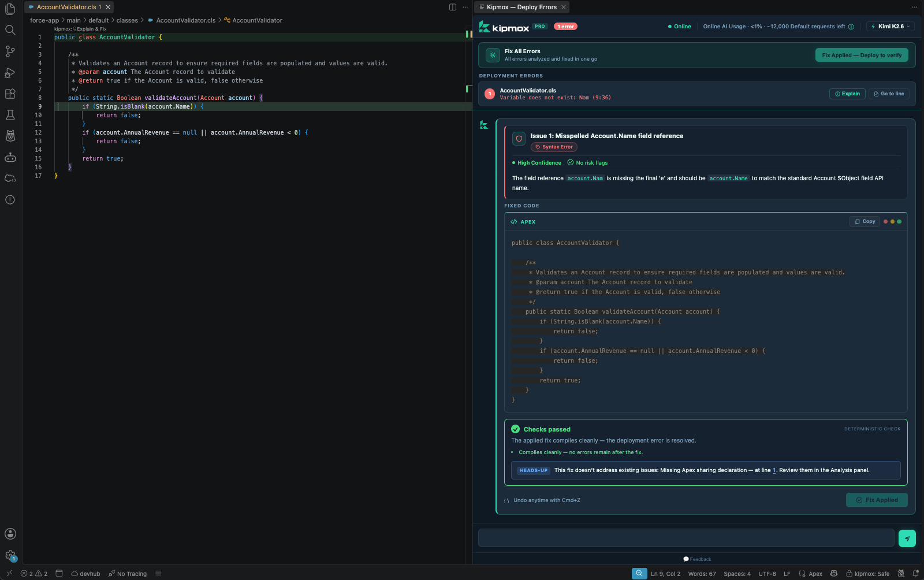Click the Fix All Errors sparkle icon

click(x=493, y=55)
